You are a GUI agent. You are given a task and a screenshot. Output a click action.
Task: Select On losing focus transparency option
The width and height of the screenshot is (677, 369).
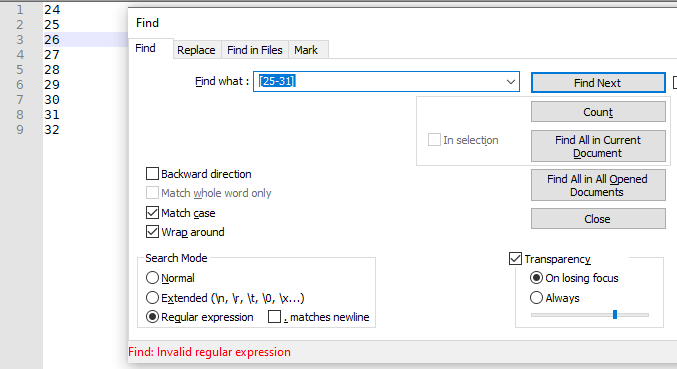pos(536,278)
